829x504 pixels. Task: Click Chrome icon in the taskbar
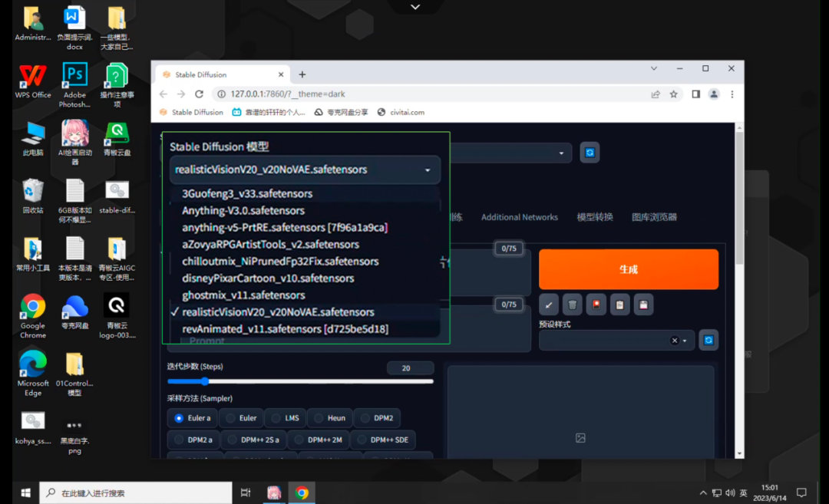tap(302, 493)
